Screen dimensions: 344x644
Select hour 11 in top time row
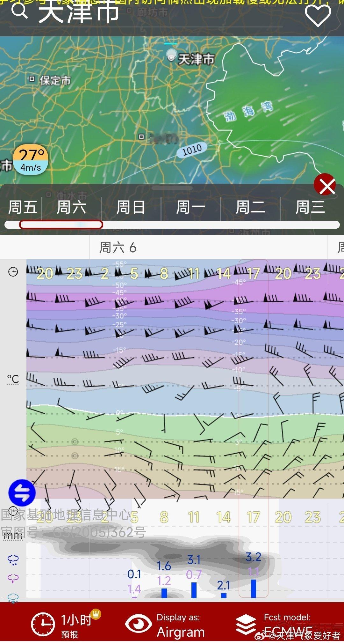pos(194,274)
